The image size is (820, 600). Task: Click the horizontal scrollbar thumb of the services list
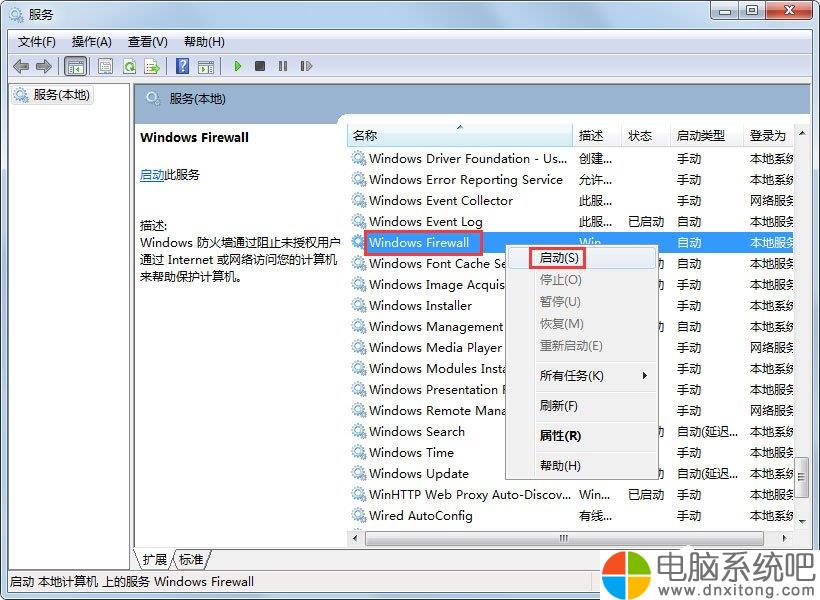pos(564,538)
